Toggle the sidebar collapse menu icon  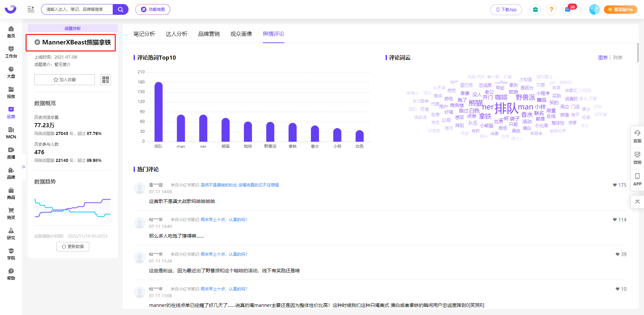pos(31,9)
